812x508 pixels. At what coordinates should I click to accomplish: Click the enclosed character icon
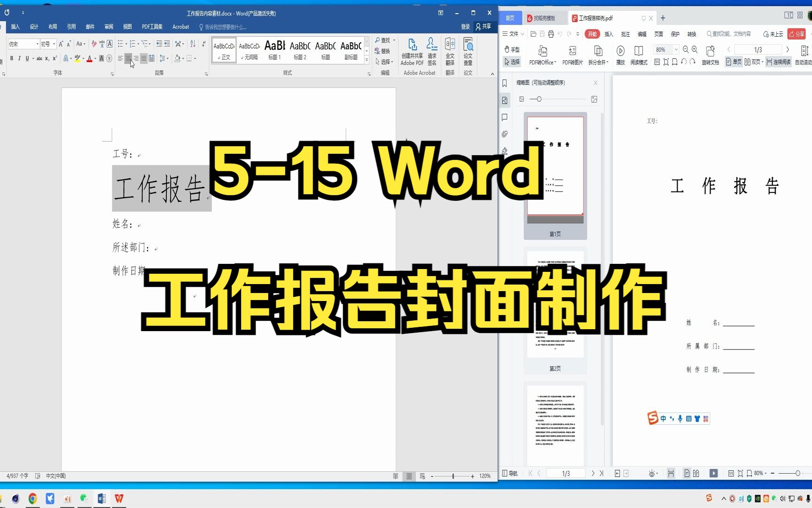pyautogui.click(x=109, y=58)
